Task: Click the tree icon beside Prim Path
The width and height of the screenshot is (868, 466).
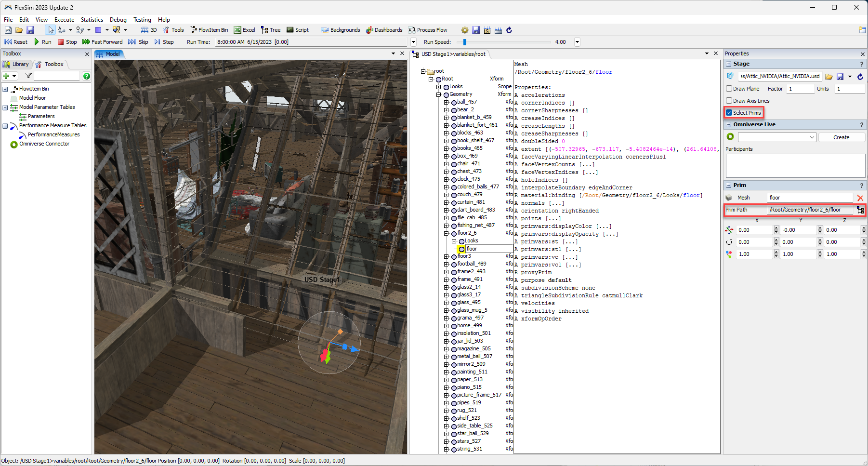Action: click(x=860, y=210)
